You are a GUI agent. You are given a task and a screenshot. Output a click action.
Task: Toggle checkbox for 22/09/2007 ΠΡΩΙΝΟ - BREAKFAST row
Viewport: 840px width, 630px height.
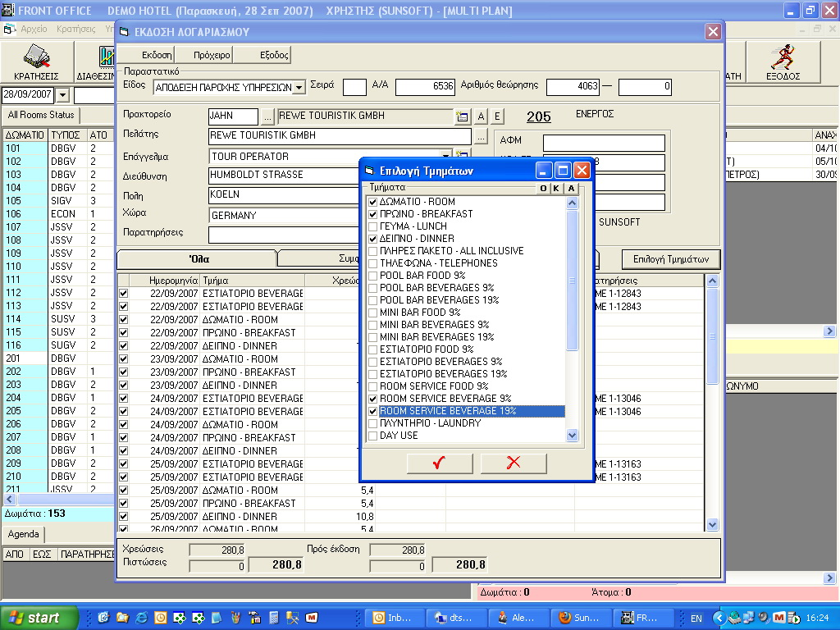coord(124,333)
